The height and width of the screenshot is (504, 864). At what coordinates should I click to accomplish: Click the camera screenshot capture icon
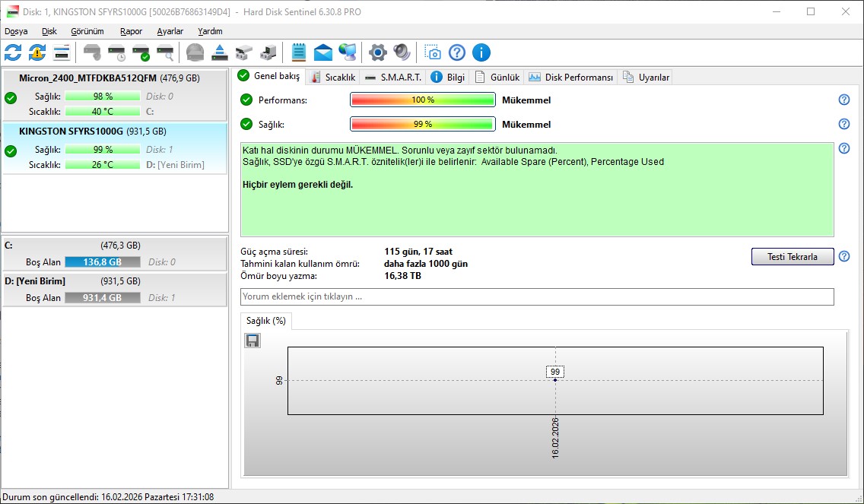click(433, 52)
